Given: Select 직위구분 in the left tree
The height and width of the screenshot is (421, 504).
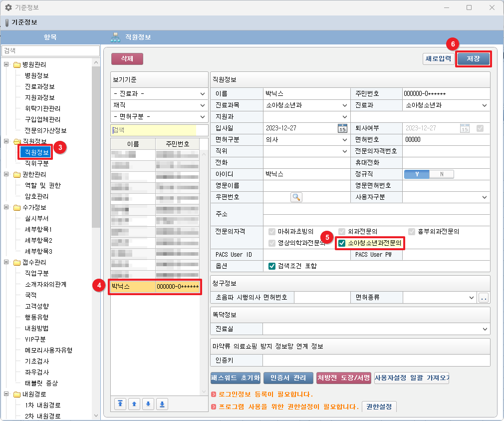Looking at the screenshot, I should 36,163.
